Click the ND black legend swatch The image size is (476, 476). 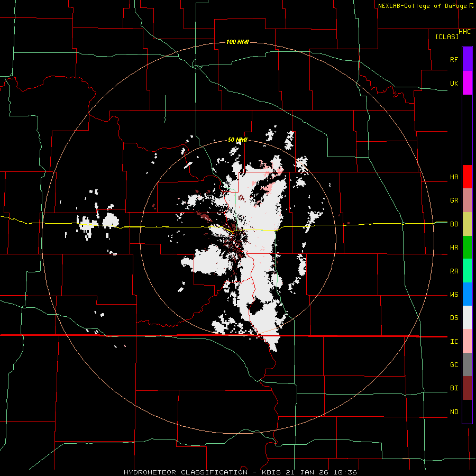[x=467, y=411]
